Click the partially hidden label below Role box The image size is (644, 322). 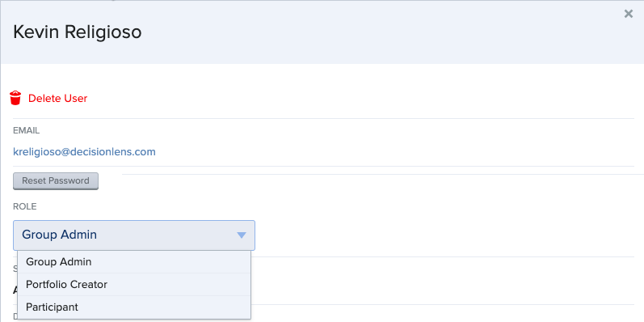(15, 269)
